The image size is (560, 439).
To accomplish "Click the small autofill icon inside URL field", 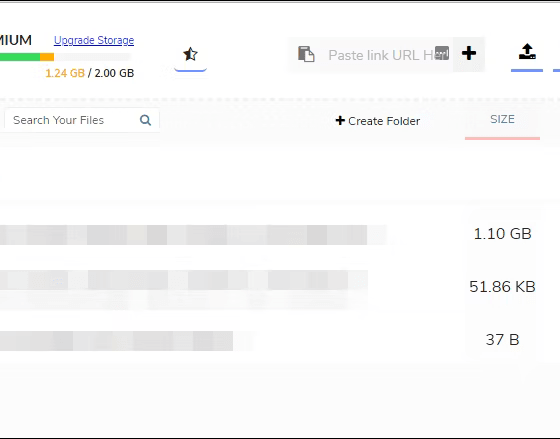I will pyautogui.click(x=442, y=53).
